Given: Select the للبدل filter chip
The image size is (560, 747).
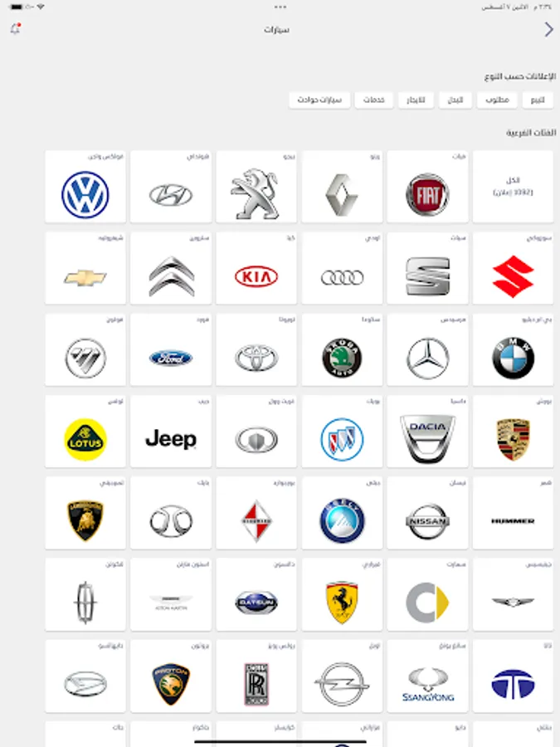Looking at the screenshot, I should coord(455,100).
